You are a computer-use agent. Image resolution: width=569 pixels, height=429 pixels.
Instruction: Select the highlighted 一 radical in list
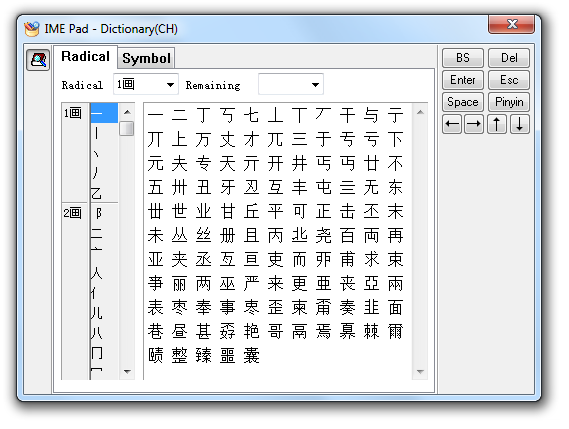105,113
